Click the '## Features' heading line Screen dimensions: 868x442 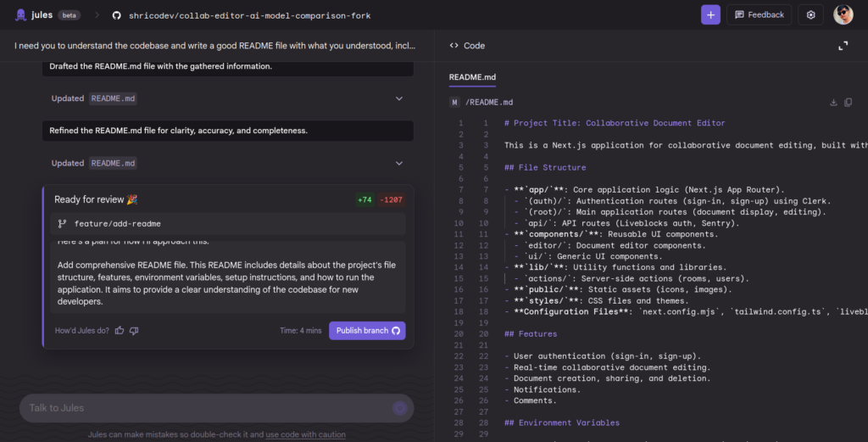coord(531,334)
